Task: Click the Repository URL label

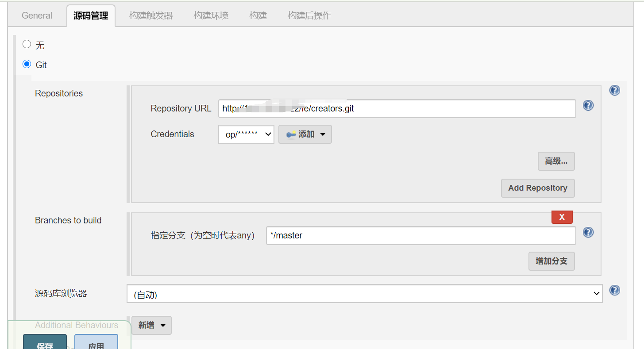Action: 181,108
